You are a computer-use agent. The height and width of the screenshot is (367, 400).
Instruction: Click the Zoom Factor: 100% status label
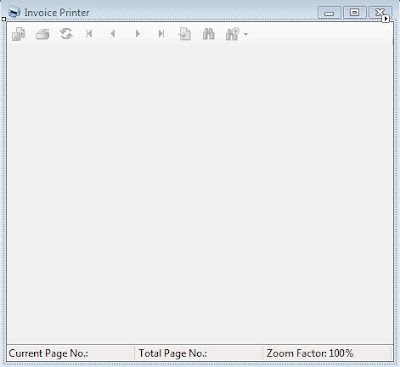click(x=310, y=353)
